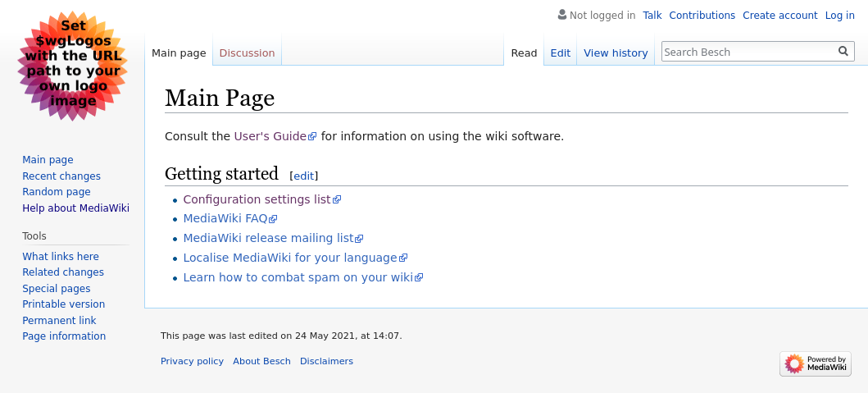The height and width of the screenshot is (393, 868).
Task: Click the Powered by MediaWiki badge
Action: click(815, 363)
